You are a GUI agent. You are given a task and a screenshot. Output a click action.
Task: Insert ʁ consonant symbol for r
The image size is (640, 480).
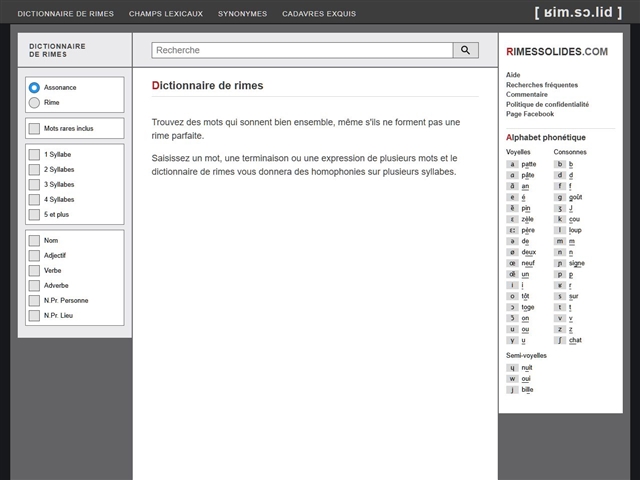[560, 285]
